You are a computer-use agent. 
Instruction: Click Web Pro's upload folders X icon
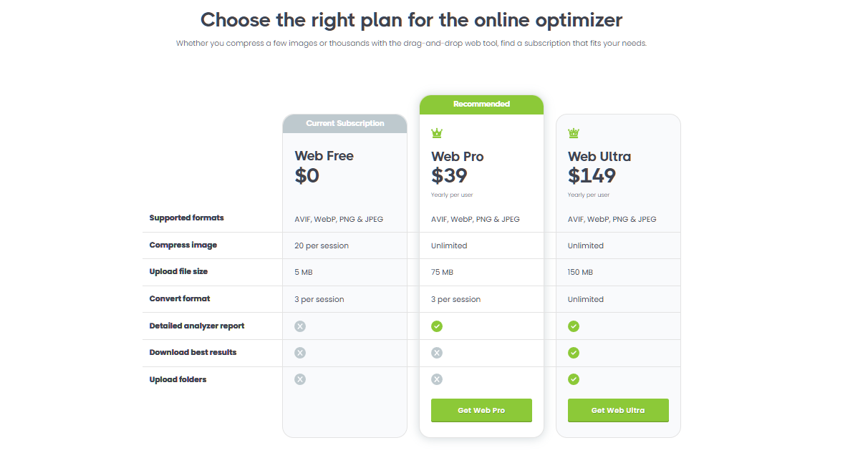(x=437, y=379)
